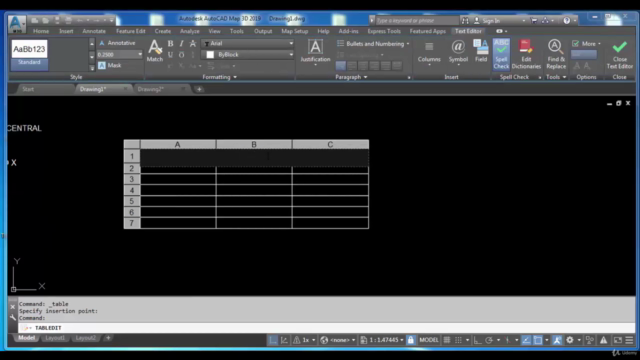This screenshot has height=360, width=640.
Task: Open the Home ribbon tab
Action: [41, 31]
